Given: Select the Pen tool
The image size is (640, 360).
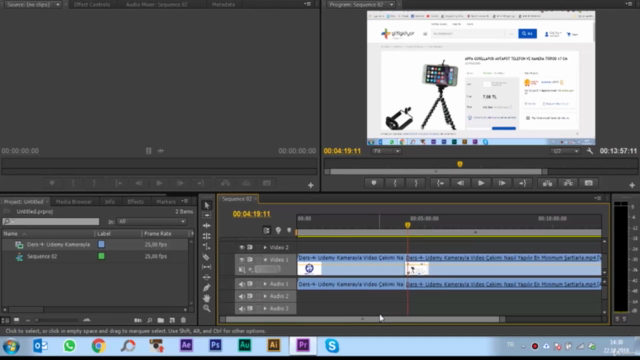Looking at the screenshot, I should tap(207, 288).
